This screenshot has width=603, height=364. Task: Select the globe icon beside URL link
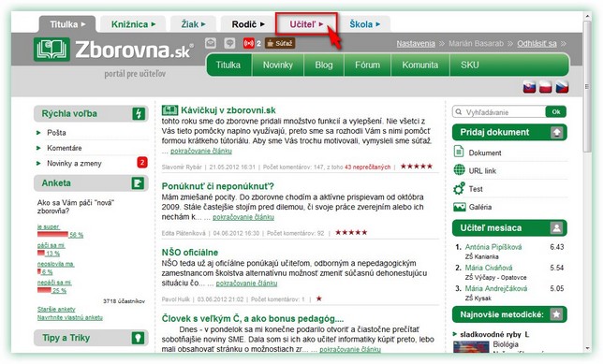[x=459, y=169]
